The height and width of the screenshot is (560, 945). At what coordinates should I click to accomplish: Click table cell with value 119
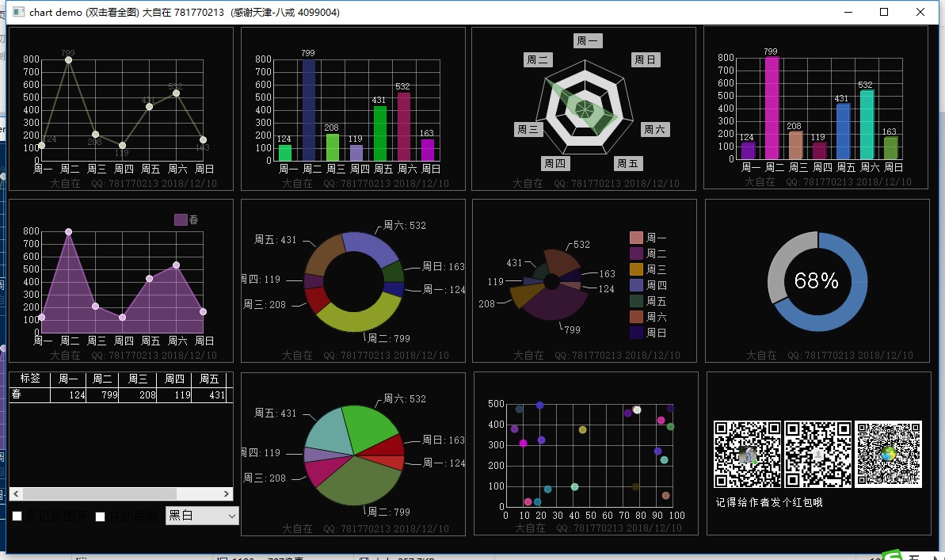(174, 394)
